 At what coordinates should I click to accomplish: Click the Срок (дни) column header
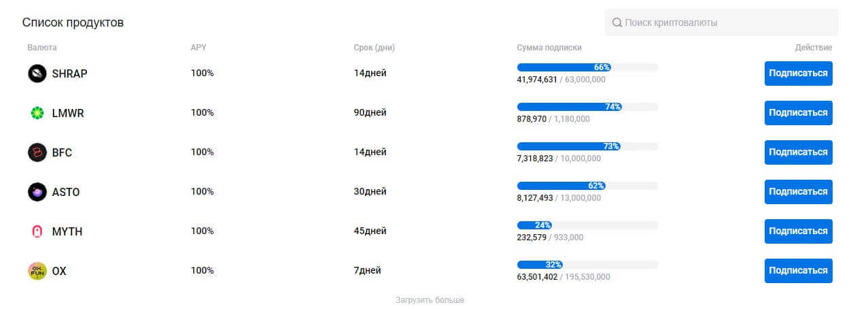(x=374, y=48)
